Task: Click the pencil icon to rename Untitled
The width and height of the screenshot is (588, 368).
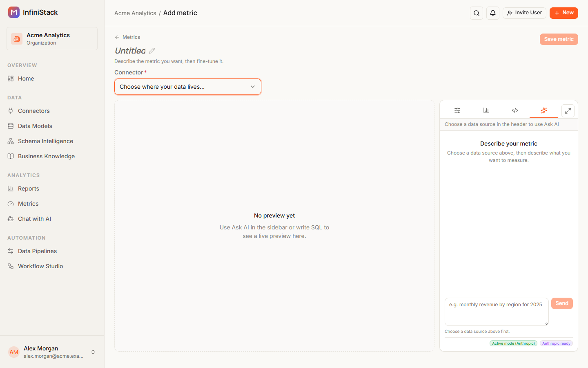Action: tap(152, 51)
